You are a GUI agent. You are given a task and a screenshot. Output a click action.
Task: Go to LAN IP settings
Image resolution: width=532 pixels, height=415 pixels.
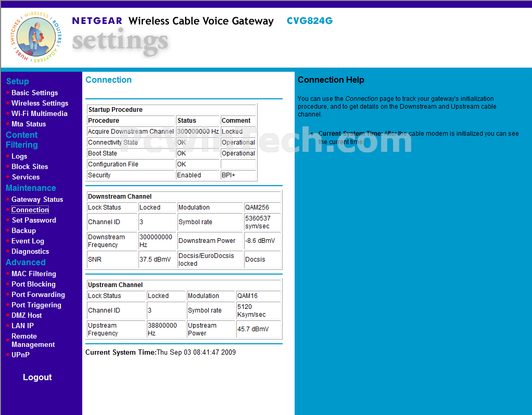coord(23,326)
